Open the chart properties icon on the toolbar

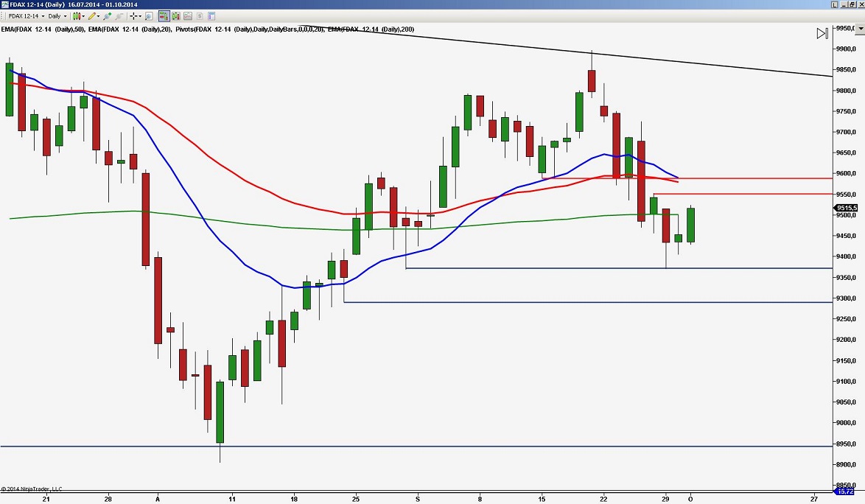pyautogui.click(x=211, y=15)
